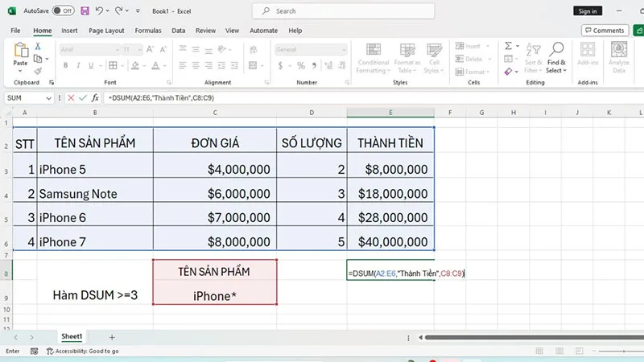Switch to the Formulas tab

(148, 31)
